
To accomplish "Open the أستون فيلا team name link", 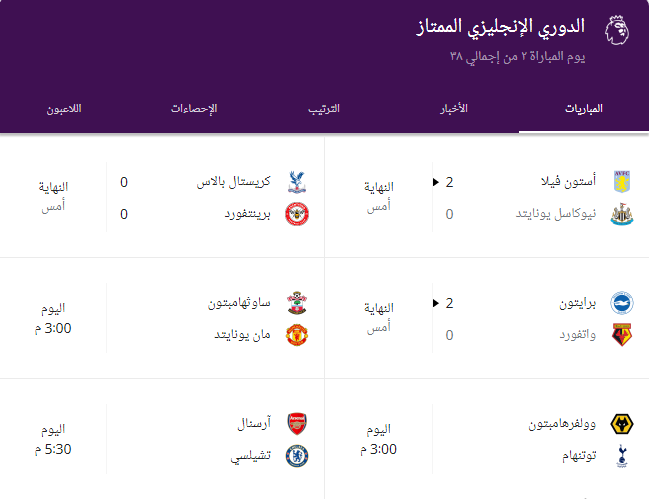I will [x=568, y=181].
